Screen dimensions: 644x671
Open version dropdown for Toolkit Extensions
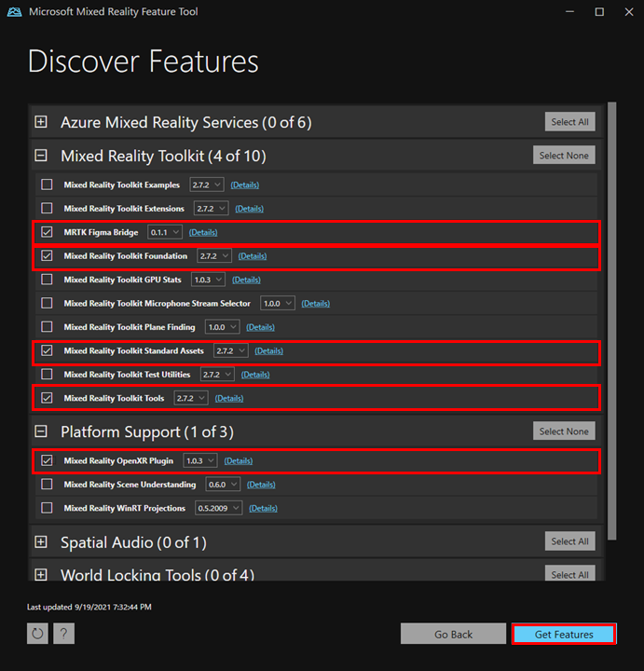tap(211, 209)
